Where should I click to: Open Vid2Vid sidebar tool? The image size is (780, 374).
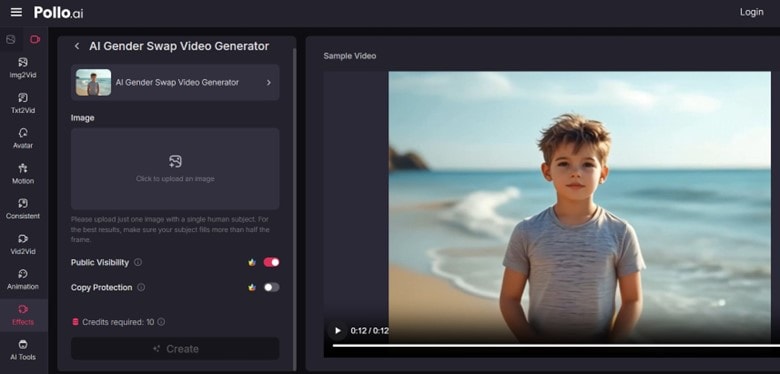click(23, 244)
